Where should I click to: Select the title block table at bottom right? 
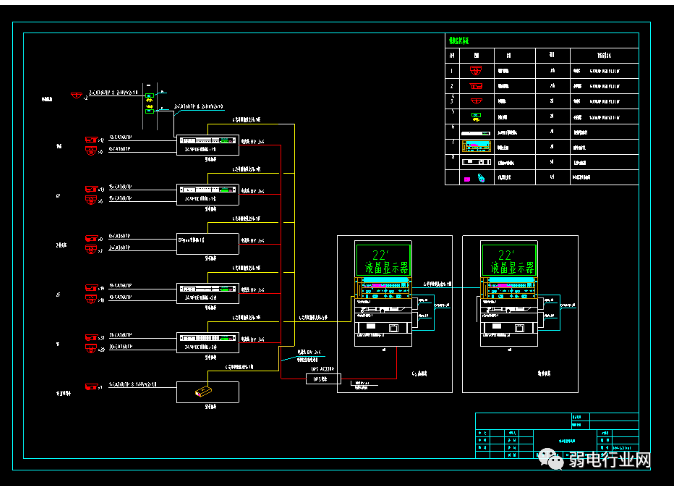pyautogui.click(x=555, y=434)
